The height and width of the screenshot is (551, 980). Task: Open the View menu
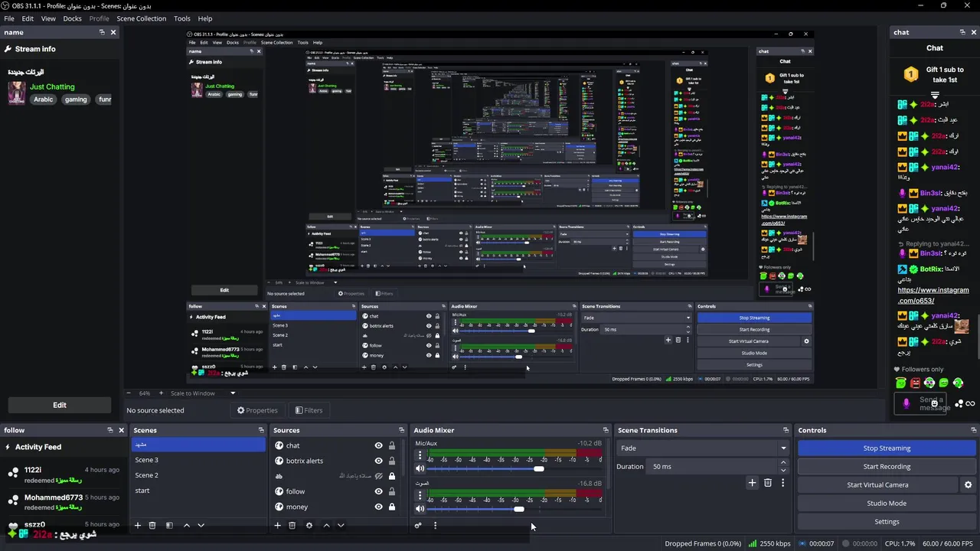click(x=48, y=18)
